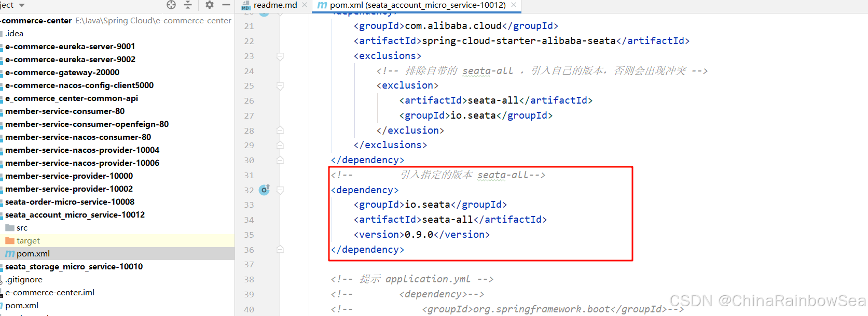Click the line number 37 in the gutter
The width and height of the screenshot is (868, 316).
click(x=249, y=265)
